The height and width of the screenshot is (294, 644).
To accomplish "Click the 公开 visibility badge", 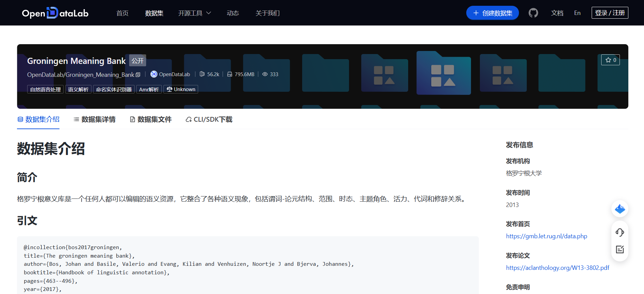I will [138, 60].
